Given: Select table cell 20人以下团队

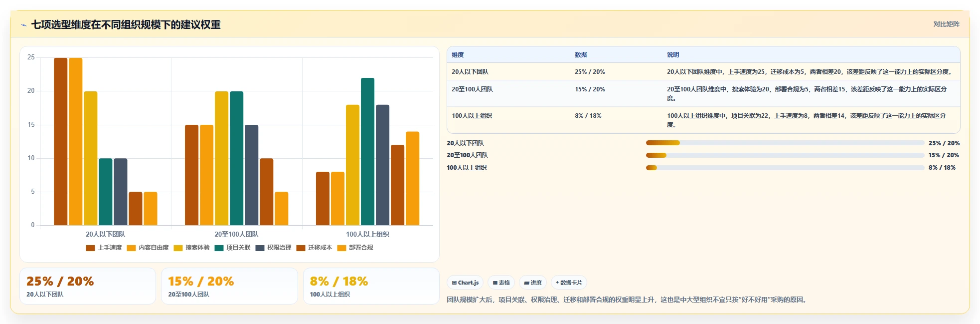Looking at the screenshot, I should pyautogui.click(x=508, y=72).
